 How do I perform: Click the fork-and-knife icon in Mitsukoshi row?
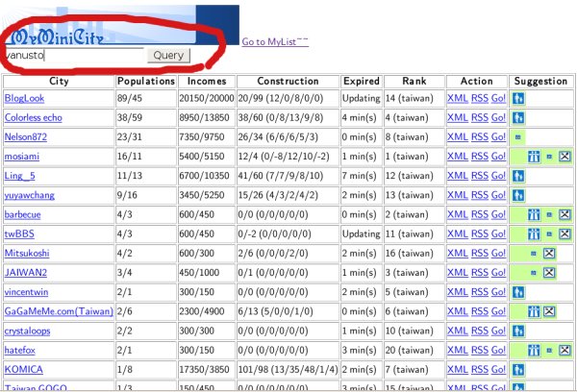point(549,254)
